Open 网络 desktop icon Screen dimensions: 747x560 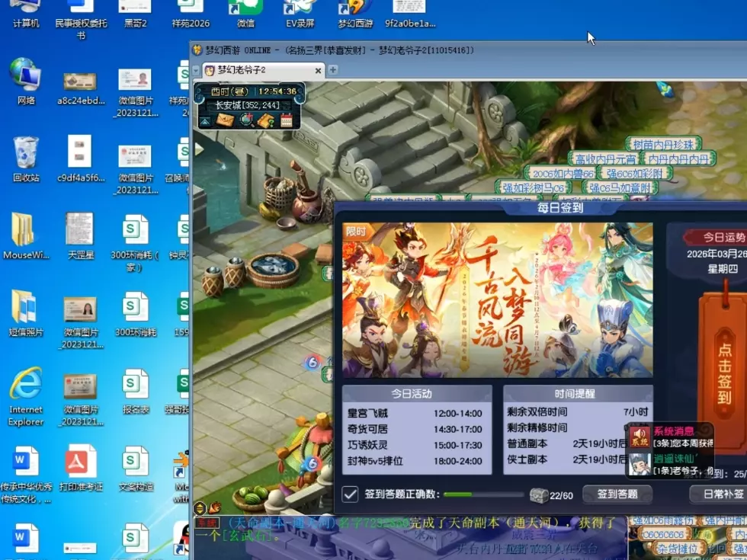(26, 81)
